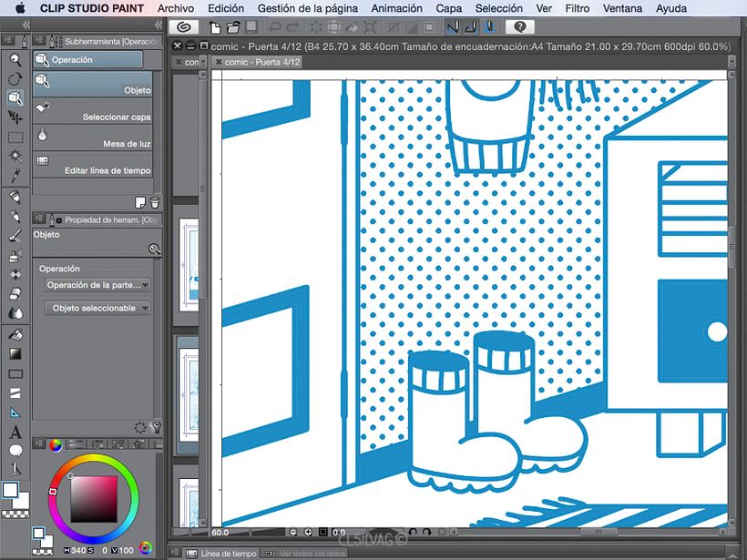Screen dimensions: 747x560
Task: Open the 'Operación de la parte...' dropdown
Action: 97,285
